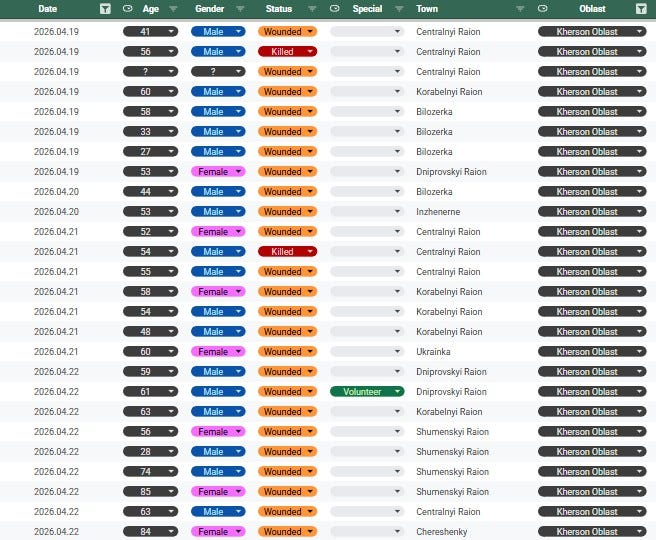Open the Kherson Oblast chip in the age 41 row
Viewport: 656px width, 540px height.
[x=592, y=32]
